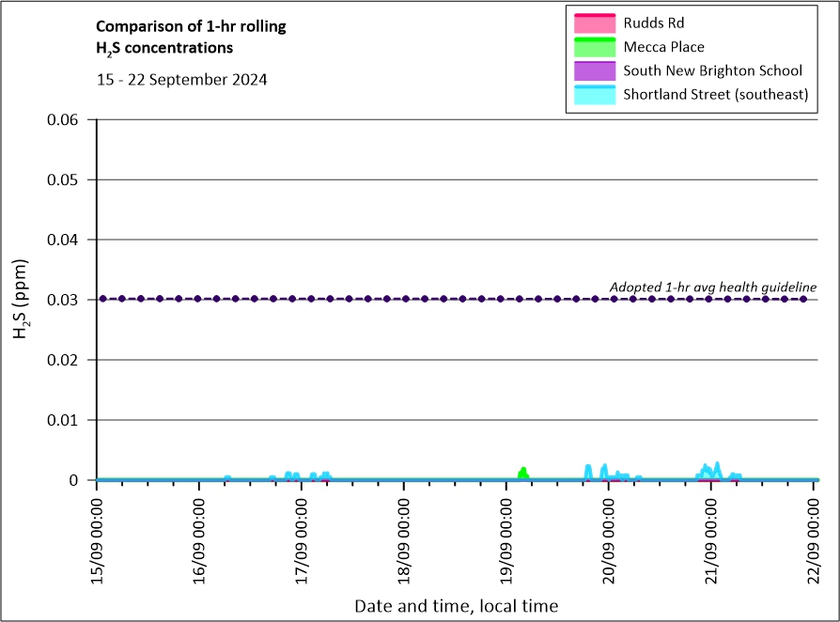Select the Shortland Street (southeast) legend label

(715, 95)
